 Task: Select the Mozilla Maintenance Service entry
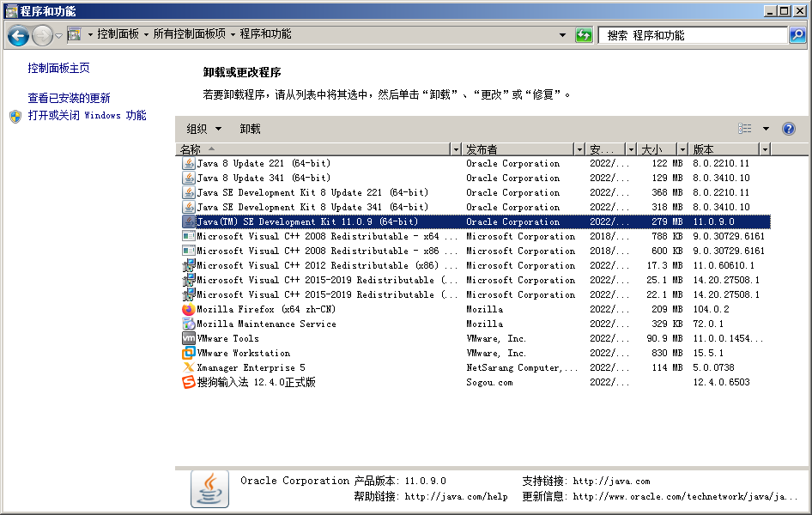(x=476, y=324)
